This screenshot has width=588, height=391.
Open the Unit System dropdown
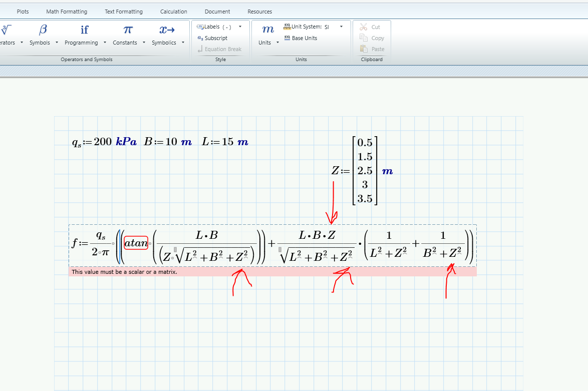pyautogui.click(x=341, y=27)
